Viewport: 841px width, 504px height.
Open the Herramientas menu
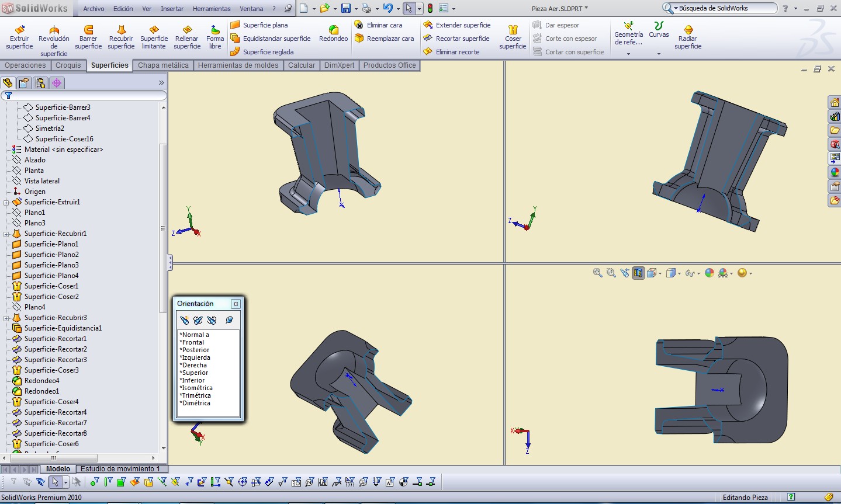click(x=212, y=9)
